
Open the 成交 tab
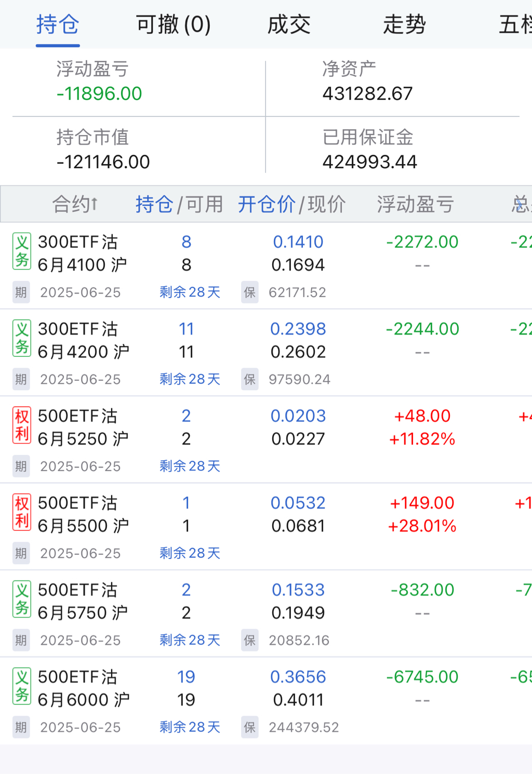(289, 24)
